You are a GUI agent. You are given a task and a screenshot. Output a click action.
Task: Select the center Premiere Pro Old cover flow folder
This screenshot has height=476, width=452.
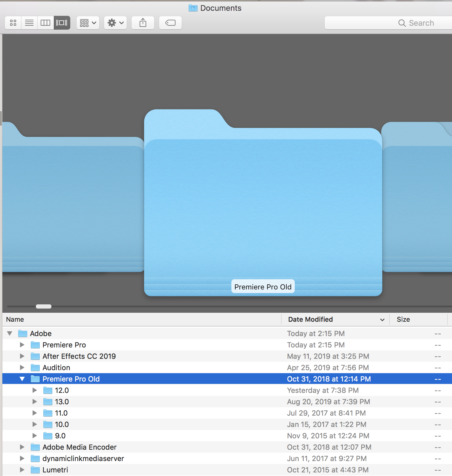[263, 203]
